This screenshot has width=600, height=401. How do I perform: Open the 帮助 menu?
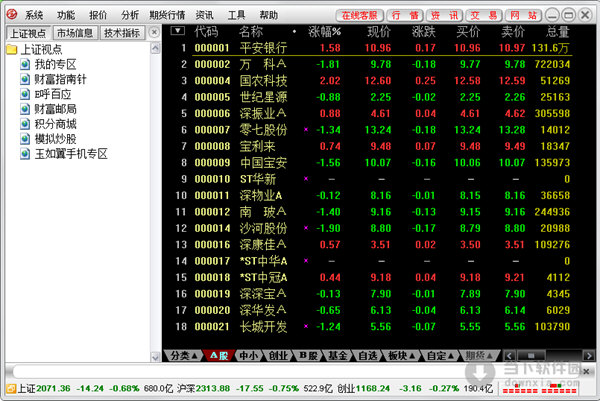coord(268,15)
